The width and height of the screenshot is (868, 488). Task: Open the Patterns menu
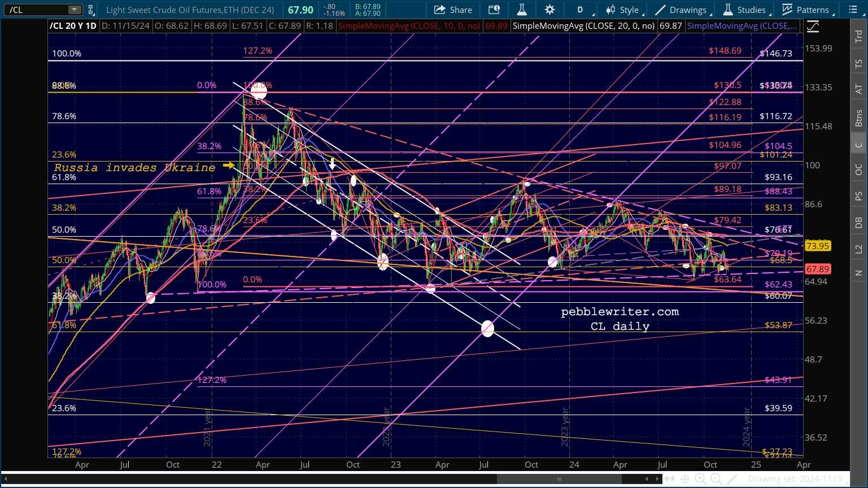(x=806, y=10)
